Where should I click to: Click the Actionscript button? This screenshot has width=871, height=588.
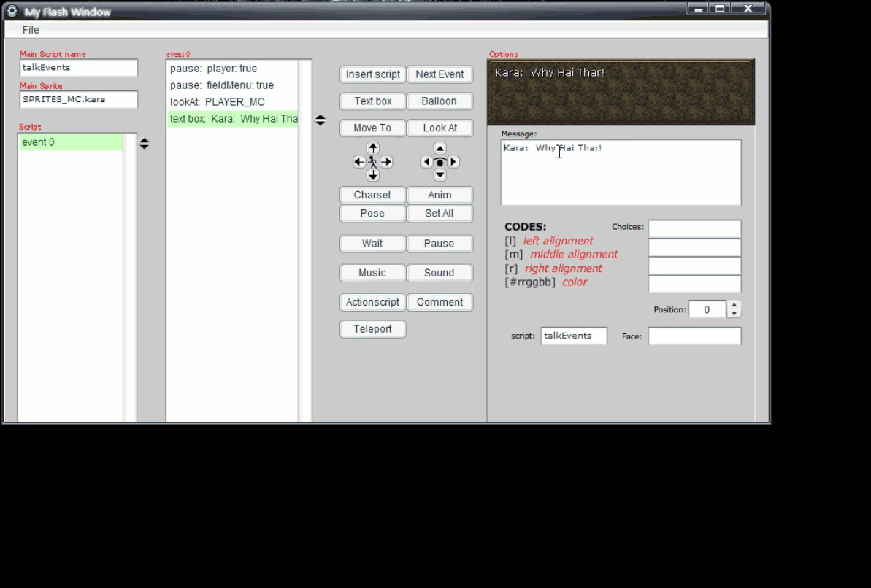pos(372,302)
